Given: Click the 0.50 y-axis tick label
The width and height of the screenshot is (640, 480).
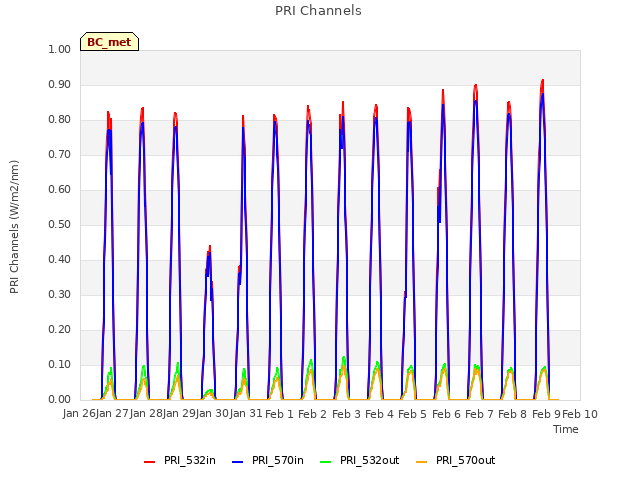Looking at the screenshot, I should coord(60,224).
